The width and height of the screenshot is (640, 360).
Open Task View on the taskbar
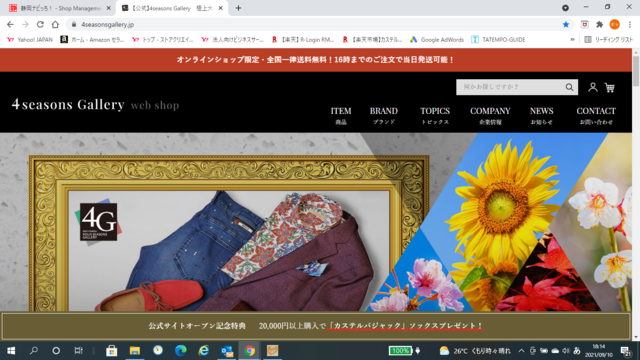pyautogui.click(x=78, y=351)
